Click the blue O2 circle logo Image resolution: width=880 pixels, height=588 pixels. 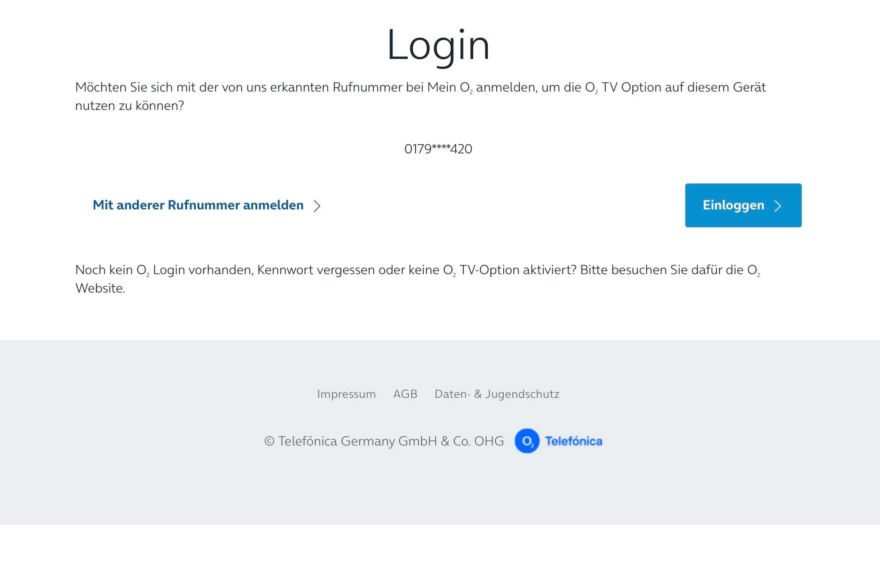coord(527,441)
